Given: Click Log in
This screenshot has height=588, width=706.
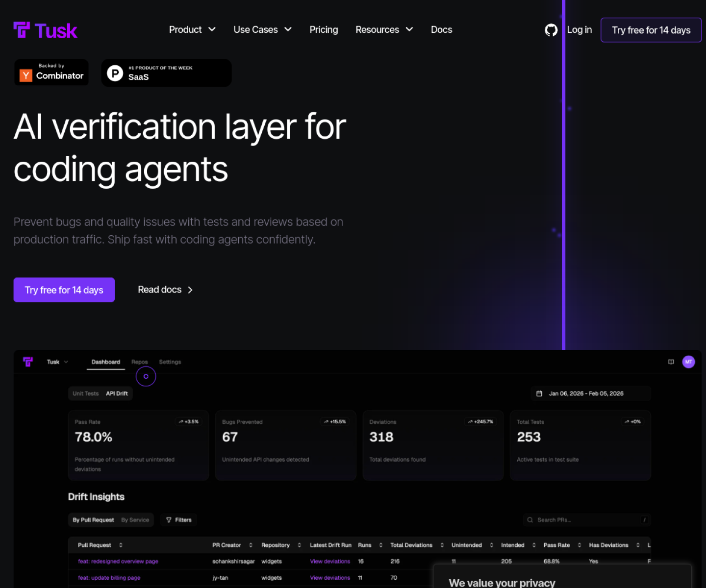Looking at the screenshot, I should pos(580,30).
